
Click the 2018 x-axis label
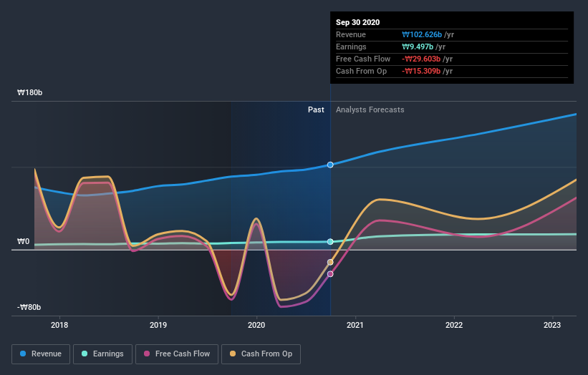[x=59, y=325]
